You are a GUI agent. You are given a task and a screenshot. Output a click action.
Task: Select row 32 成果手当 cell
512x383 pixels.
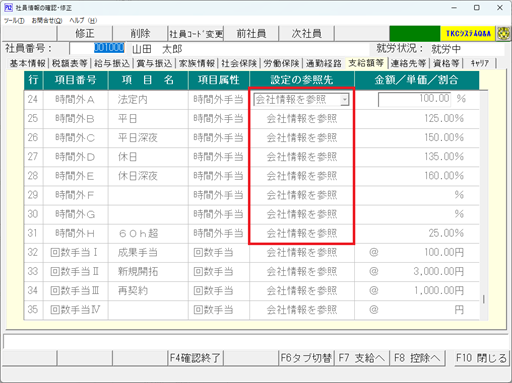[x=148, y=252]
